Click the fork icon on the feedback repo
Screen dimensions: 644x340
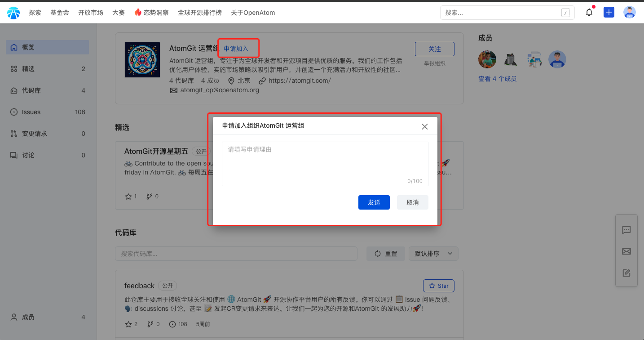(150, 324)
